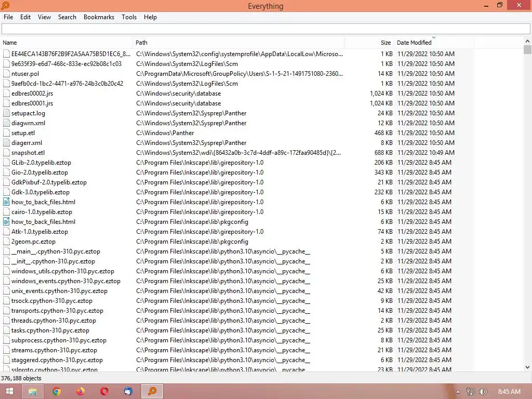
Task: Open the View menu
Action: 44,17
